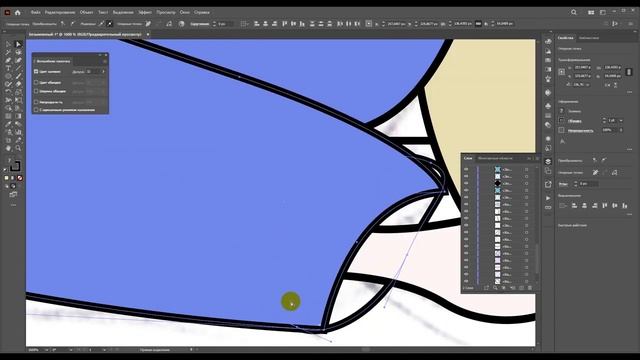Click the fill swatch in Properties Appearance
Viewport: 640px width, 360px height.
pyautogui.click(x=562, y=111)
